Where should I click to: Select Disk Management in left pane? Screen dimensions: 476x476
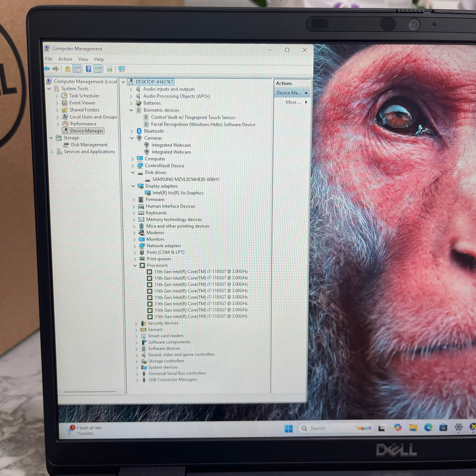[89, 145]
